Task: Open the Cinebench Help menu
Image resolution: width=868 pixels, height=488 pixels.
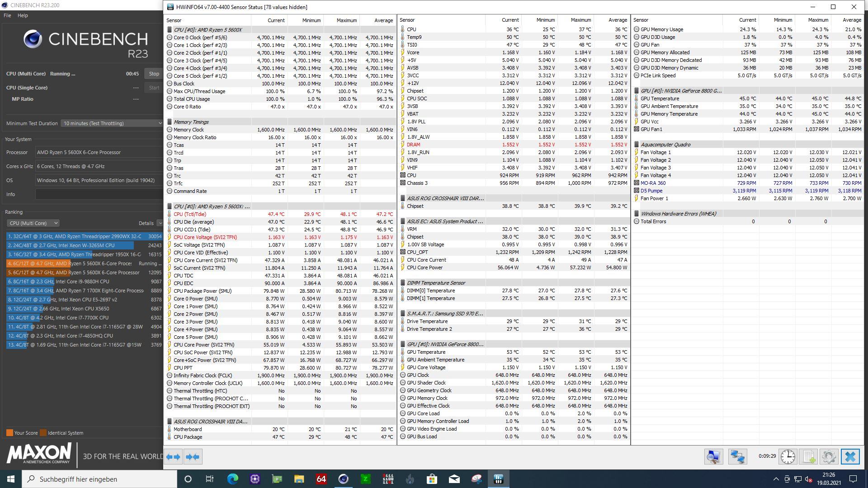Action: pos(23,15)
